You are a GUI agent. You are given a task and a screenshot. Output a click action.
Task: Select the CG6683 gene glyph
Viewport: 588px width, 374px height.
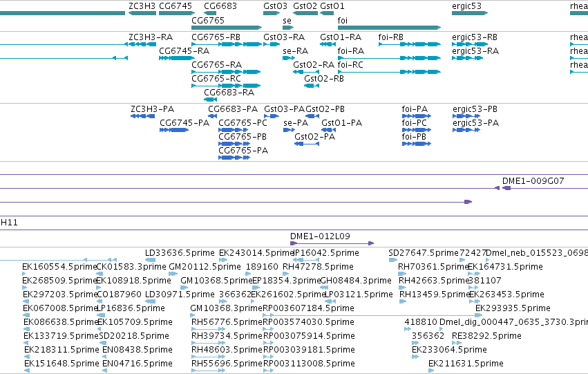(210, 13)
